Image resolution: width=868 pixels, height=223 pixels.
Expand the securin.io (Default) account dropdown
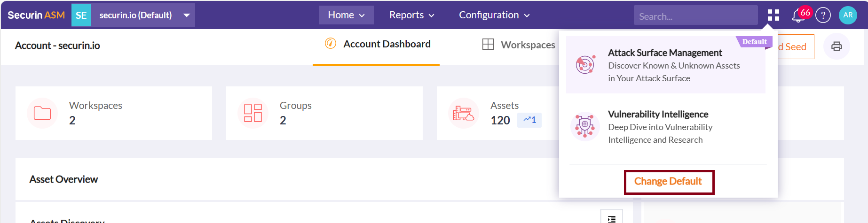pos(187,15)
